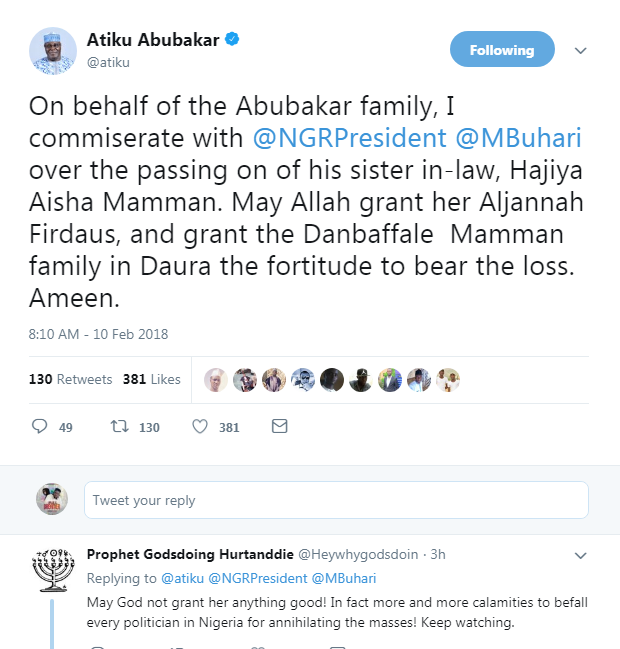The width and height of the screenshot is (620, 649).
Task: Like the tweet with heart icon
Action: 199,427
